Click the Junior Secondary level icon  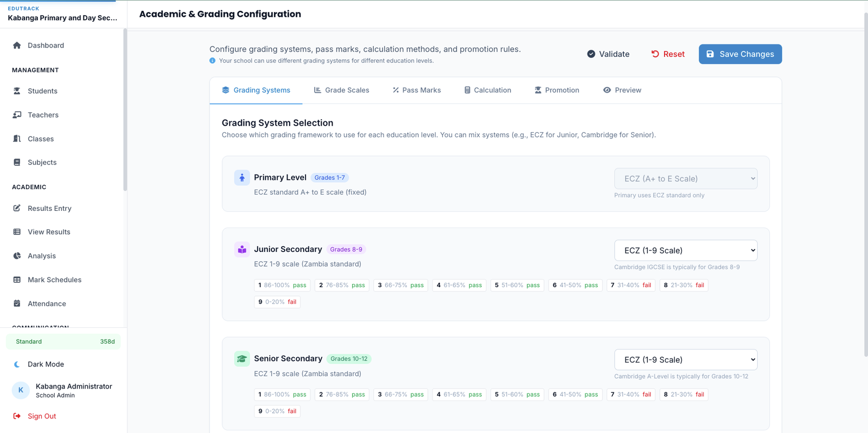[242, 249]
